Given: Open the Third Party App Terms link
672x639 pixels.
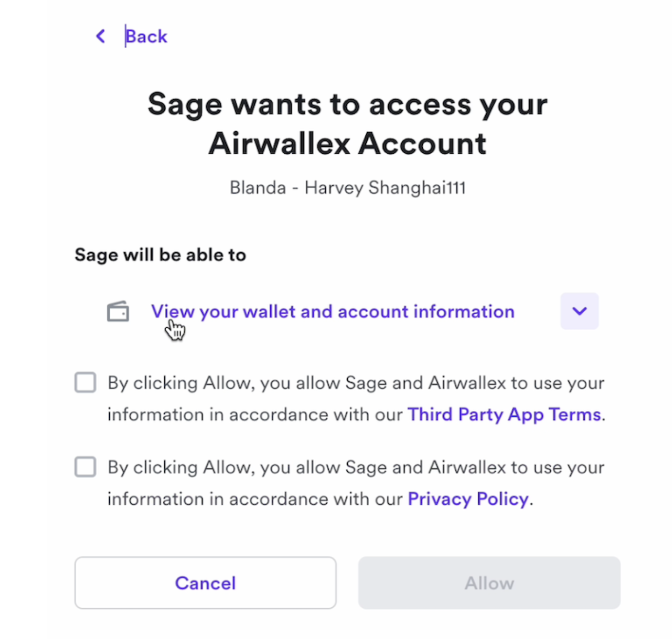Looking at the screenshot, I should pos(504,415).
